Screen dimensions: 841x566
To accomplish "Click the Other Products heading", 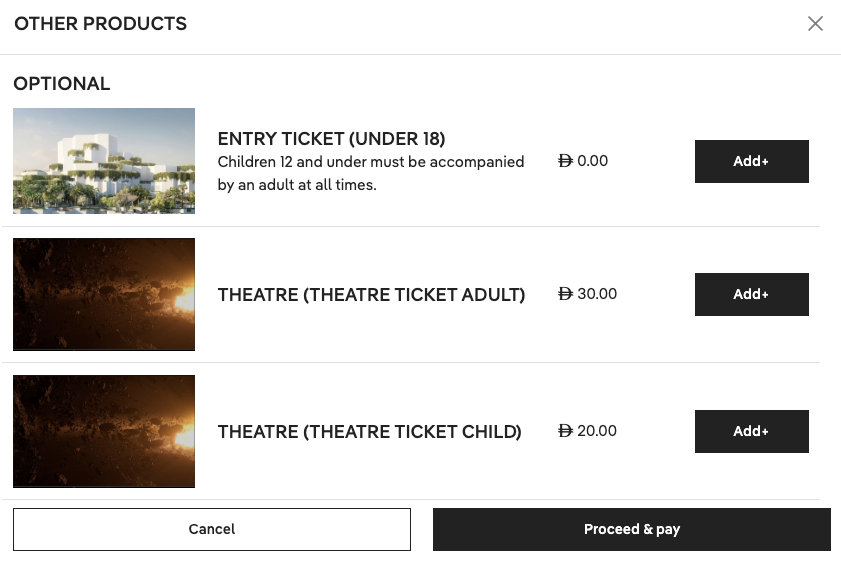I will 100,24.
